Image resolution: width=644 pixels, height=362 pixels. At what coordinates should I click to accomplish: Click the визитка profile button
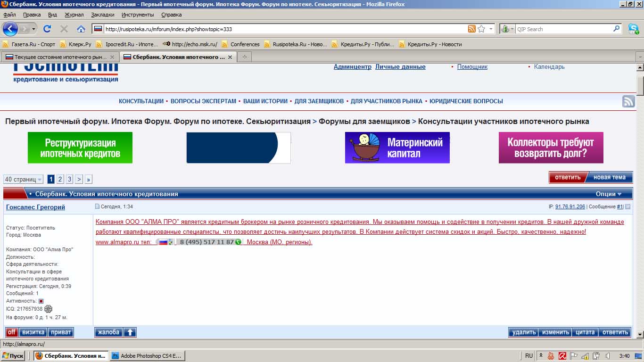click(x=33, y=332)
